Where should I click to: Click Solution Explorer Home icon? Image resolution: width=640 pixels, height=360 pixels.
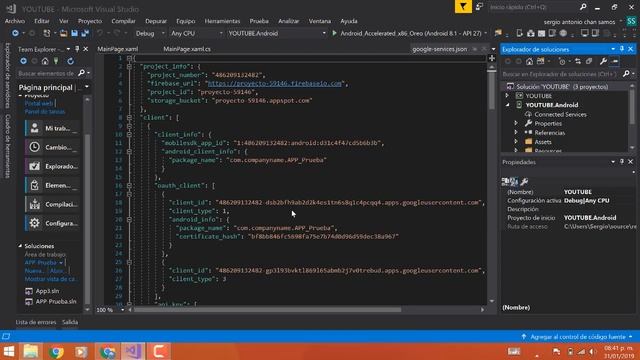pos(529,62)
